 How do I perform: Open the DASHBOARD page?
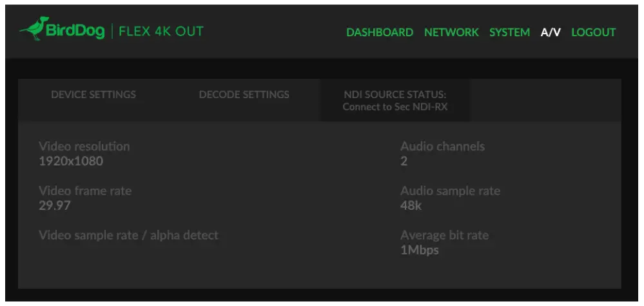coord(380,32)
